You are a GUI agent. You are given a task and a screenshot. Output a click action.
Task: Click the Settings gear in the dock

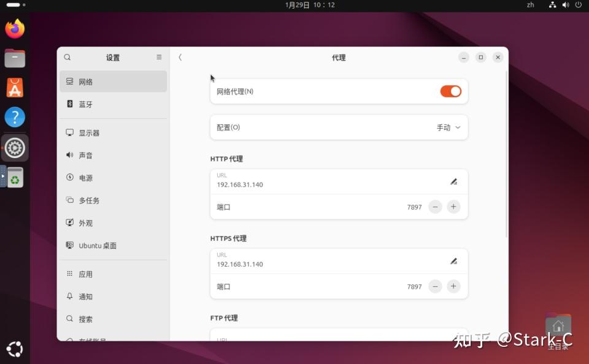15,148
